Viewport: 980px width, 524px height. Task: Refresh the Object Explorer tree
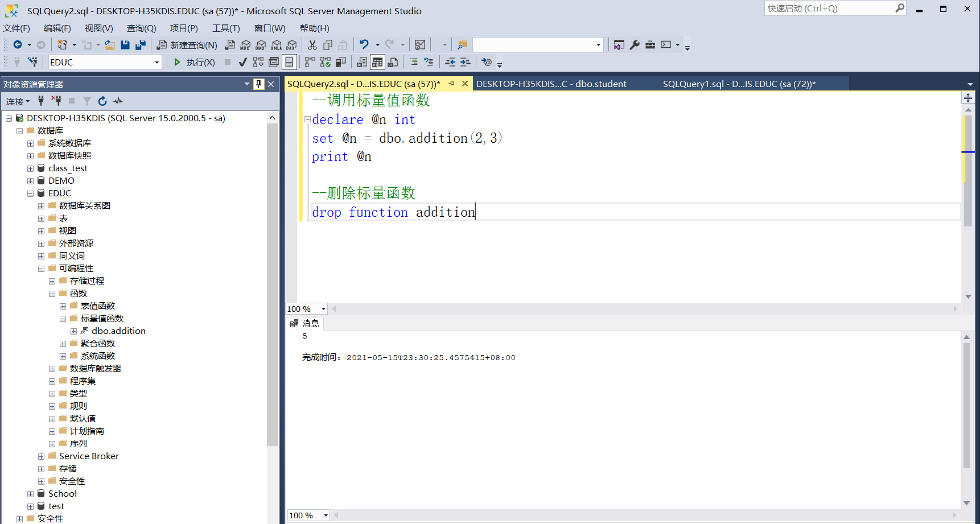[102, 101]
